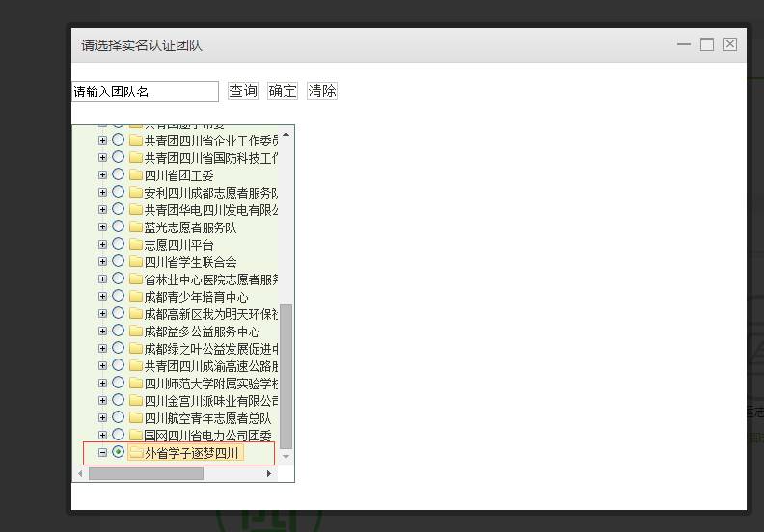Click folder icon of 外省学子逐梦四川

[135, 453]
